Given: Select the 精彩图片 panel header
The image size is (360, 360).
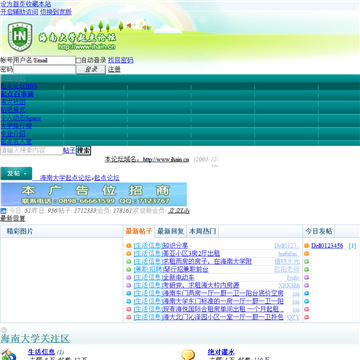Looking at the screenshot, I should pos(20,231).
